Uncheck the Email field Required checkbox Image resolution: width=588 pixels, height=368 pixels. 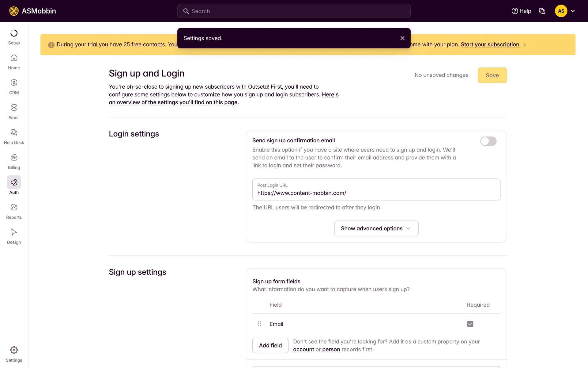pyautogui.click(x=470, y=324)
